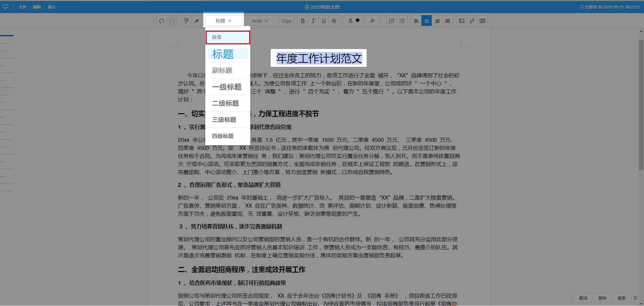Open settings gear beside 搜索
Viewport: 644px width, 306px height.
635,298
